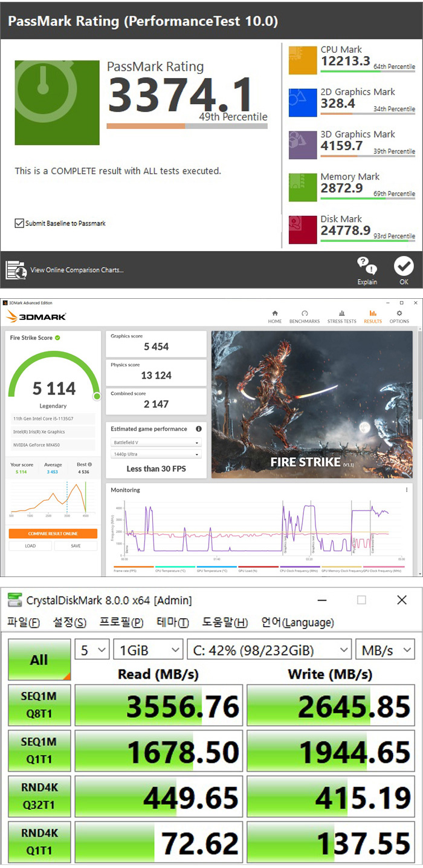Switch to the STRESS TESTS tab
This screenshot has width=423, height=868.
342,317
